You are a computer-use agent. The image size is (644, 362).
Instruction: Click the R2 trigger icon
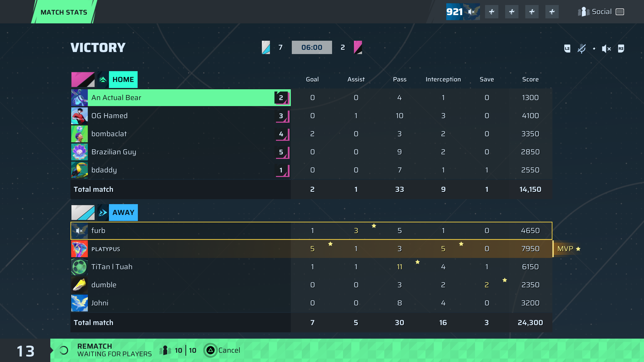click(621, 49)
